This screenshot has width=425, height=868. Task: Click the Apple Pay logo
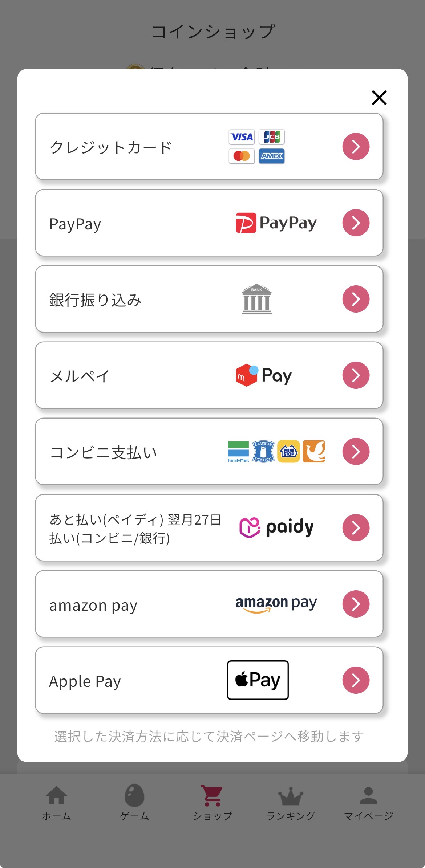258,680
